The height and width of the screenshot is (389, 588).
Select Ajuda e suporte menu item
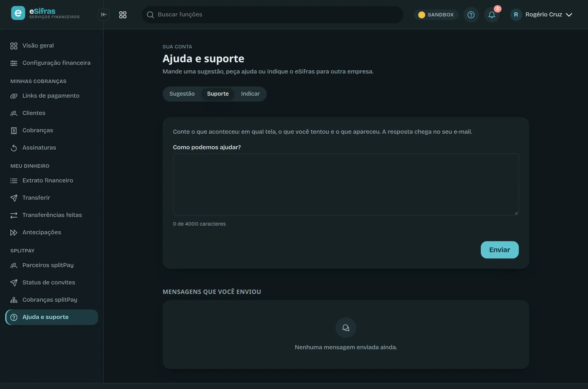pyautogui.click(x=52, y=317)
